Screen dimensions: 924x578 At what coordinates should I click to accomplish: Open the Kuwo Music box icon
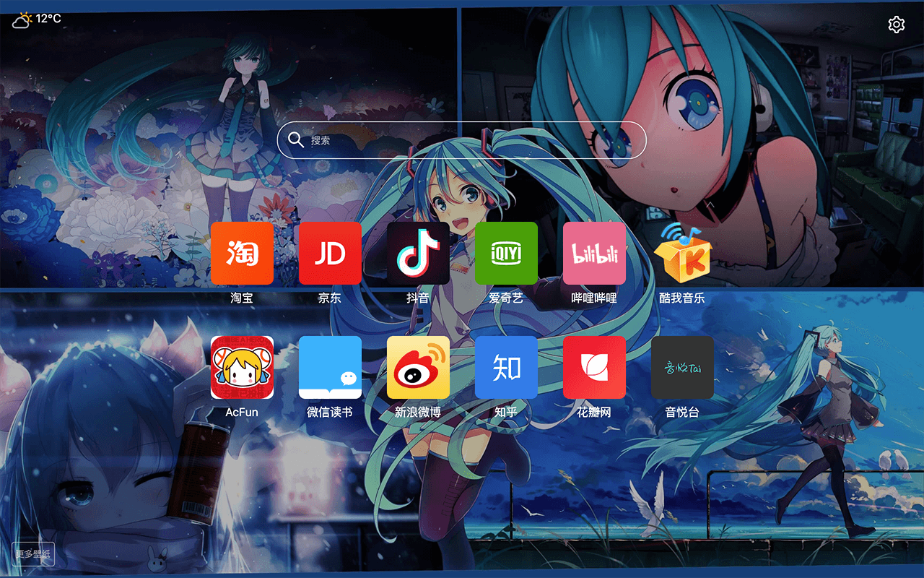pos(682,253)
